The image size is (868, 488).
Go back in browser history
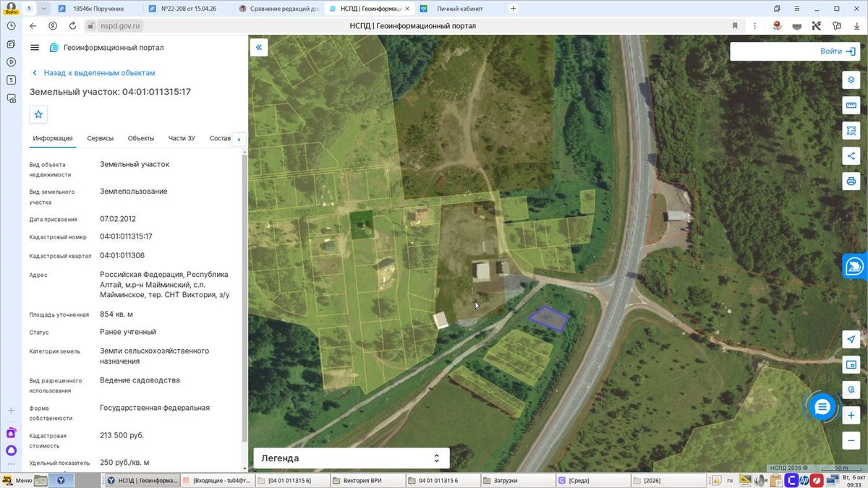[33, 25]
